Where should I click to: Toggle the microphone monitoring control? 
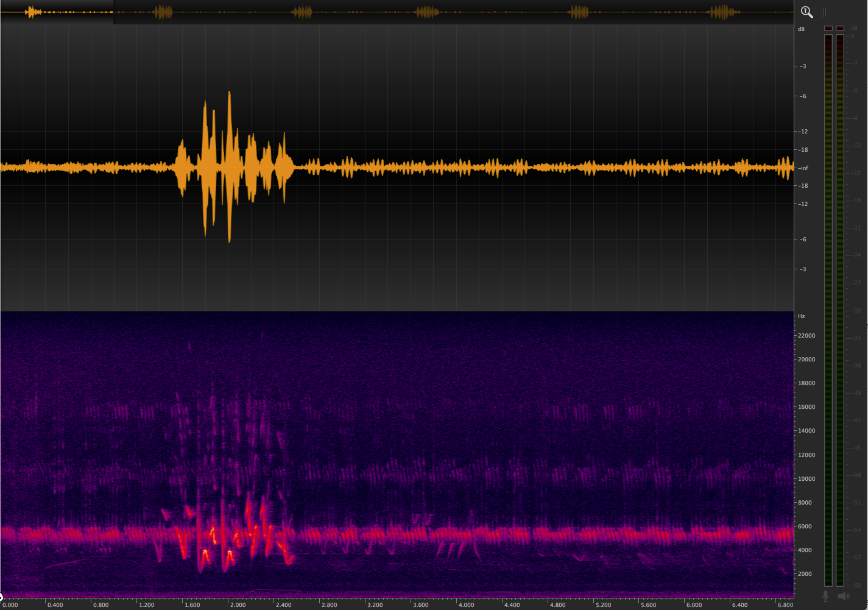pos(827,597)
